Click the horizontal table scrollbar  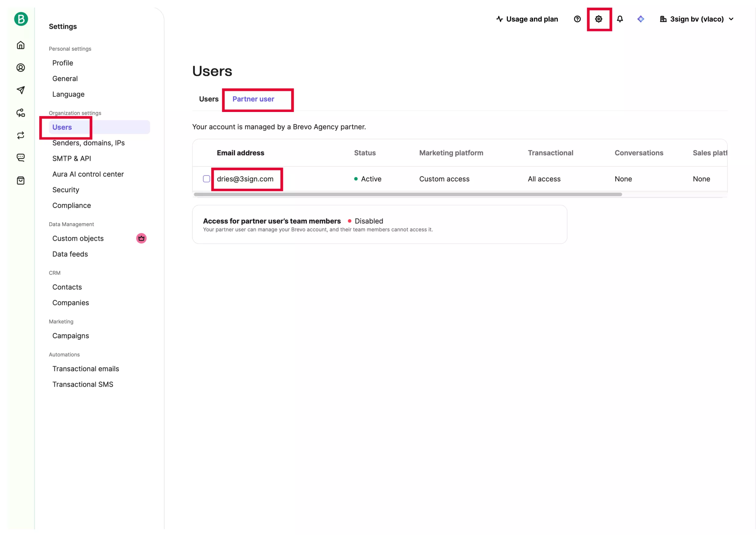click(408, 195)
